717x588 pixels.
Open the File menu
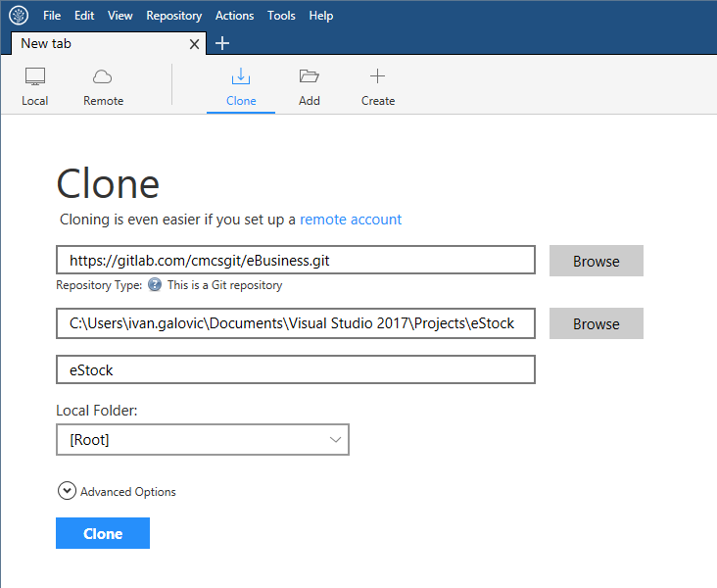(52, 16)
